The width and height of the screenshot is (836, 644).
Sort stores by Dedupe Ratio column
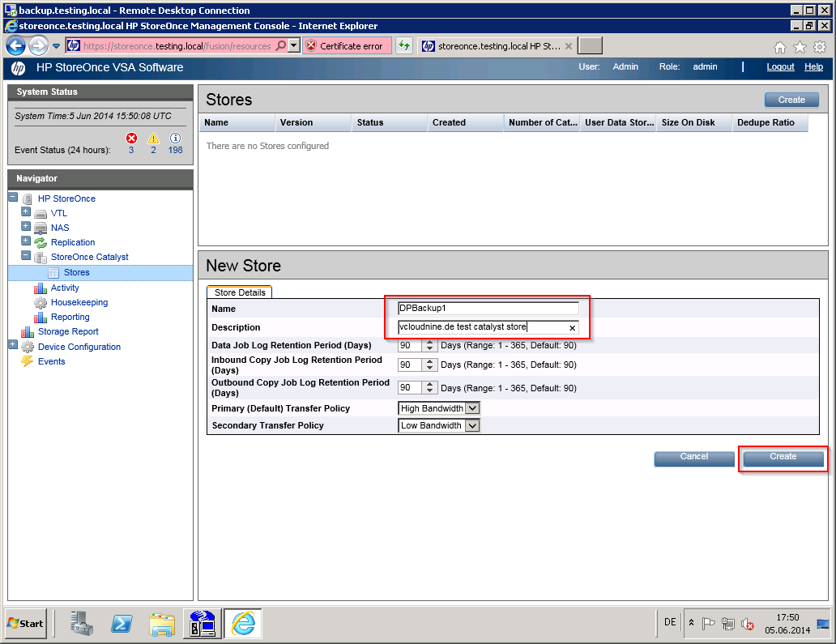pyautogui.click(x=770, y=122)
